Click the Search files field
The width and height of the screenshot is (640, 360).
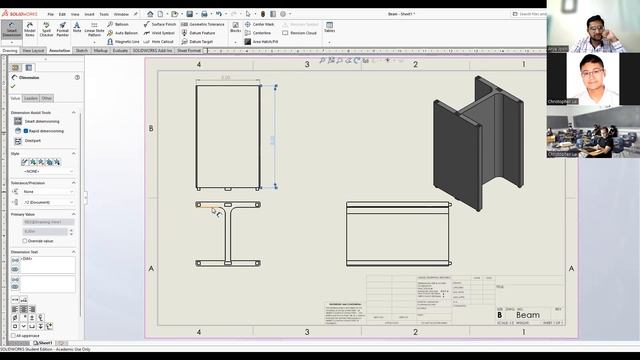click(x=529, y=14)
